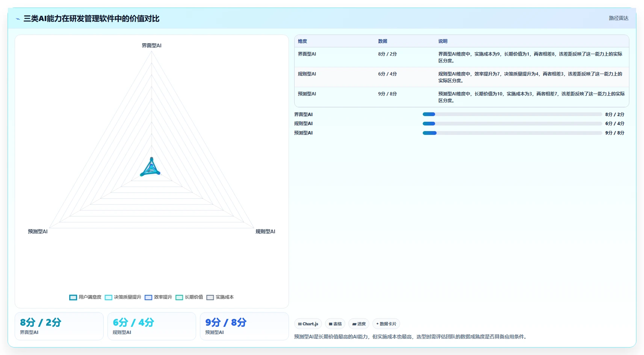Click 规则型AI cell in the table

point(307,74)
